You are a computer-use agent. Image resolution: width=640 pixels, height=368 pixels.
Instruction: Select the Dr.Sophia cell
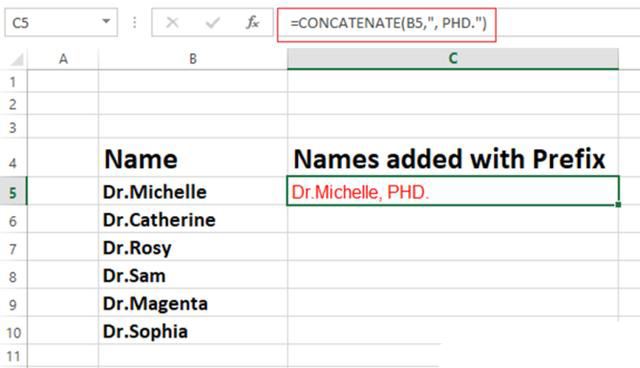[x=193, y=331]
